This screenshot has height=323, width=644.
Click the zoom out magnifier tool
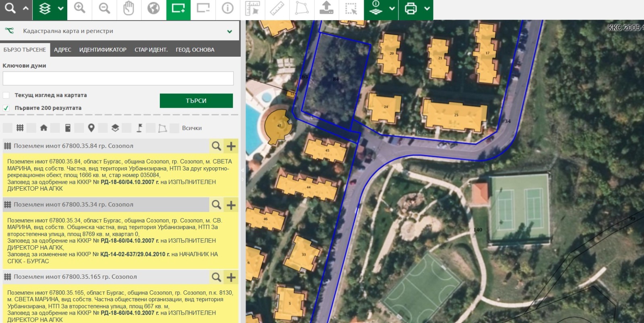point(105,8)
